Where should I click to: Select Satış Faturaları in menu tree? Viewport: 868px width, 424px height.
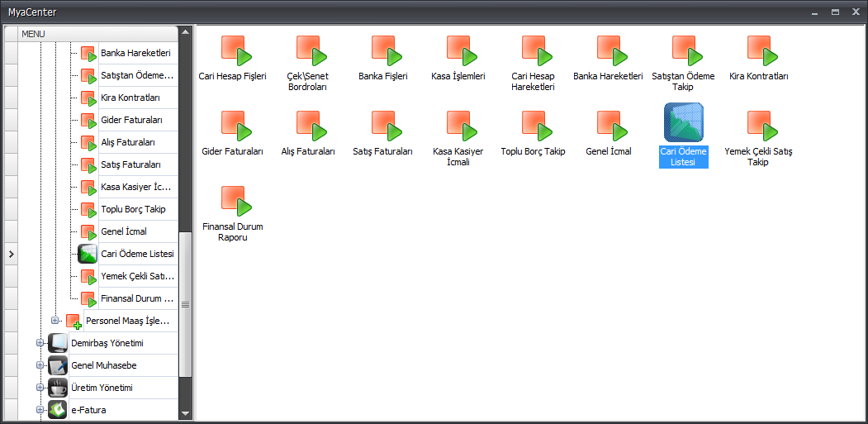[x=131, y=164]
